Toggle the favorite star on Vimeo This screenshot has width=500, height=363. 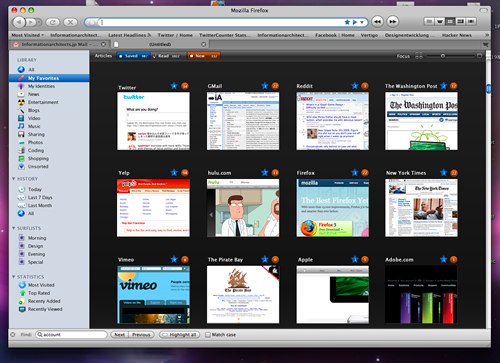click(x=174, y=259)
